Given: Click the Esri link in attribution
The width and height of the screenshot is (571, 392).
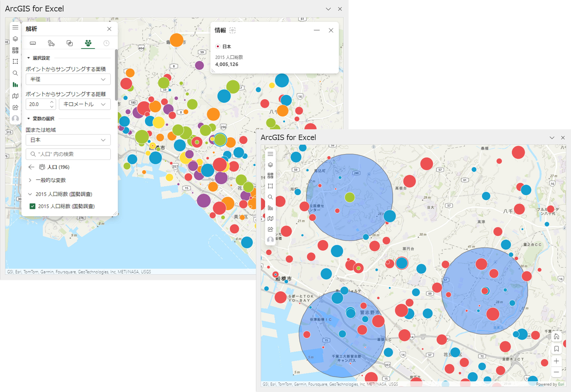Looking at the screenshot, I should [561, 384].
